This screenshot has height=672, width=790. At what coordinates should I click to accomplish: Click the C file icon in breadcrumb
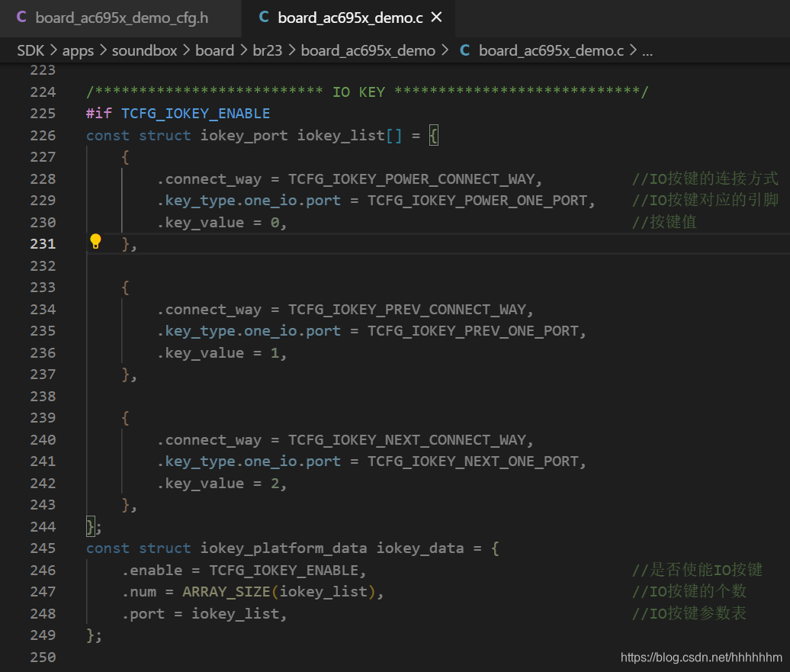(464, 50)
